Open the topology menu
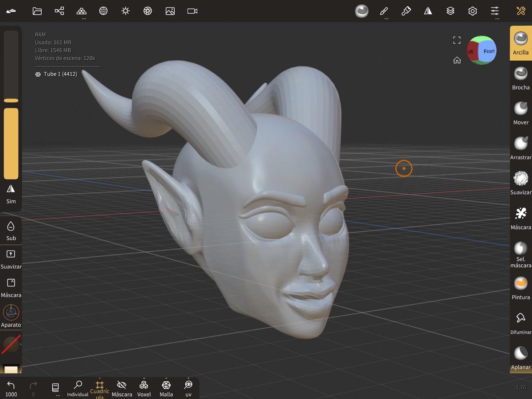This screenshot has width=532, height=399. (82, 11)
